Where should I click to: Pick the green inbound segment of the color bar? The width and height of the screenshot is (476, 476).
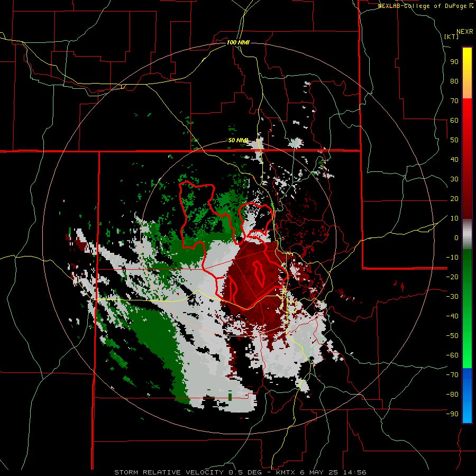[x=467, y=308]
